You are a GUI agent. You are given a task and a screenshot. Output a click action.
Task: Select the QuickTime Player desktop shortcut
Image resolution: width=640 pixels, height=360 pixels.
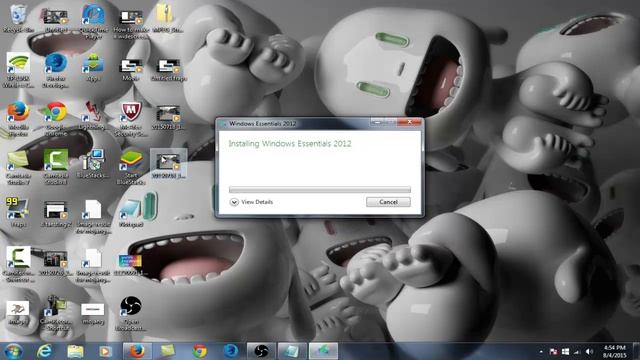(93, 21)
